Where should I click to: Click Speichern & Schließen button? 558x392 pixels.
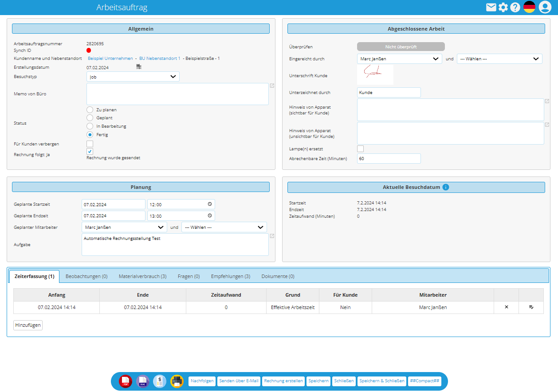(x=382, y=381)
